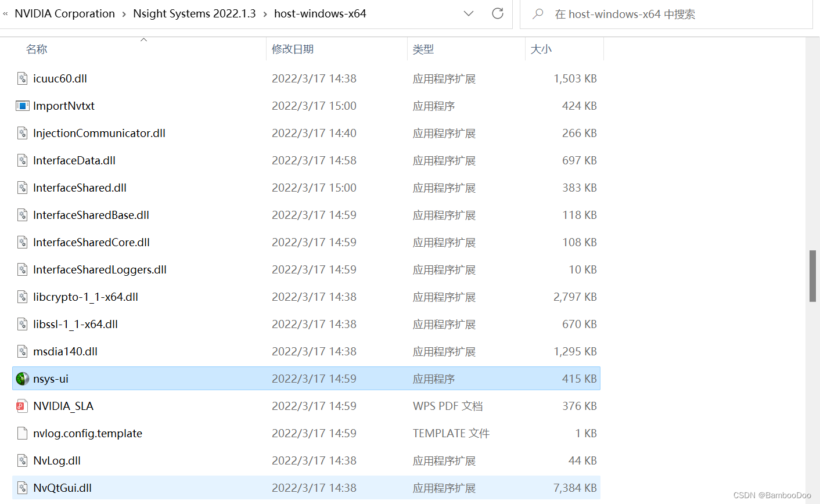Select the msdia140.dll file icon
This screenshot has width=820, height=504.
(x=22, y=351)
